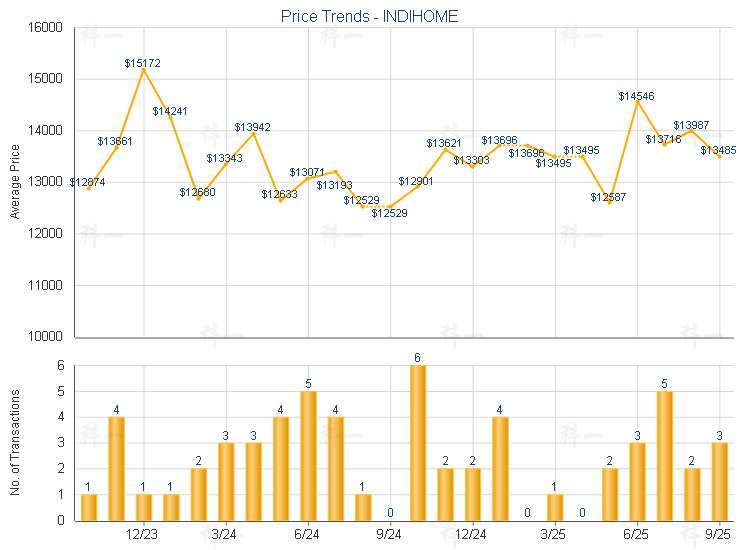This screenshot has height=550, width=740.
Task: Select the No. of Transactions axis title
Action: pyautogui.click(x=15, y=443)
